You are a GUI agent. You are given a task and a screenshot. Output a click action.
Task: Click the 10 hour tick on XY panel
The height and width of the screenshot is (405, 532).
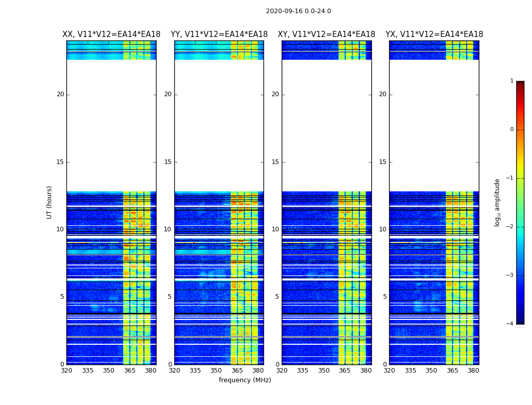coord(276,229)
